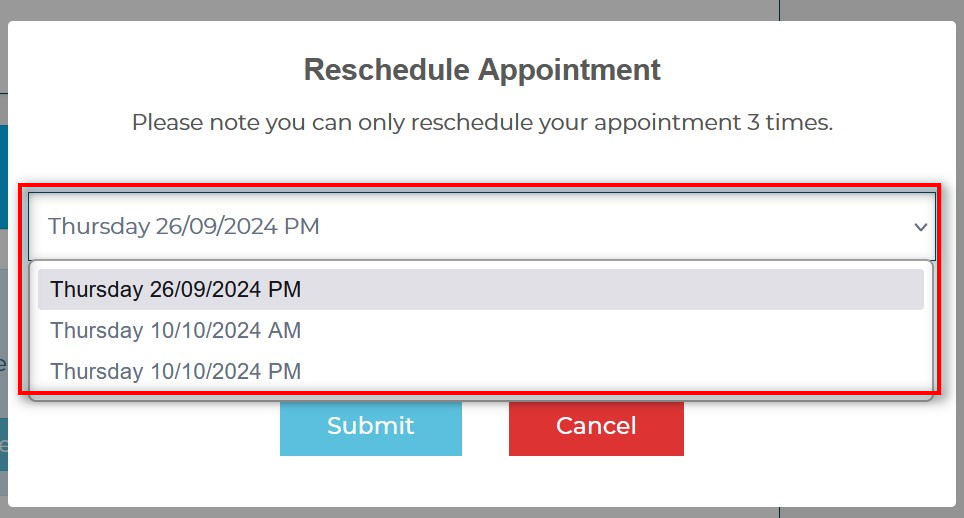This screenshot has height=518, width=964.
Task: Select the middle date option, 10/10/2024 AM
Action: (x=176, y=331)
